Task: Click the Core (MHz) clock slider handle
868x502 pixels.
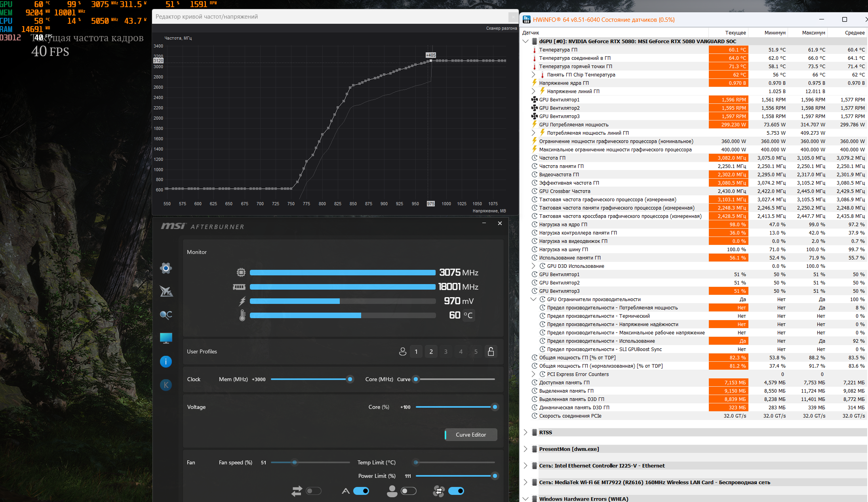Action: pos(416,379)
